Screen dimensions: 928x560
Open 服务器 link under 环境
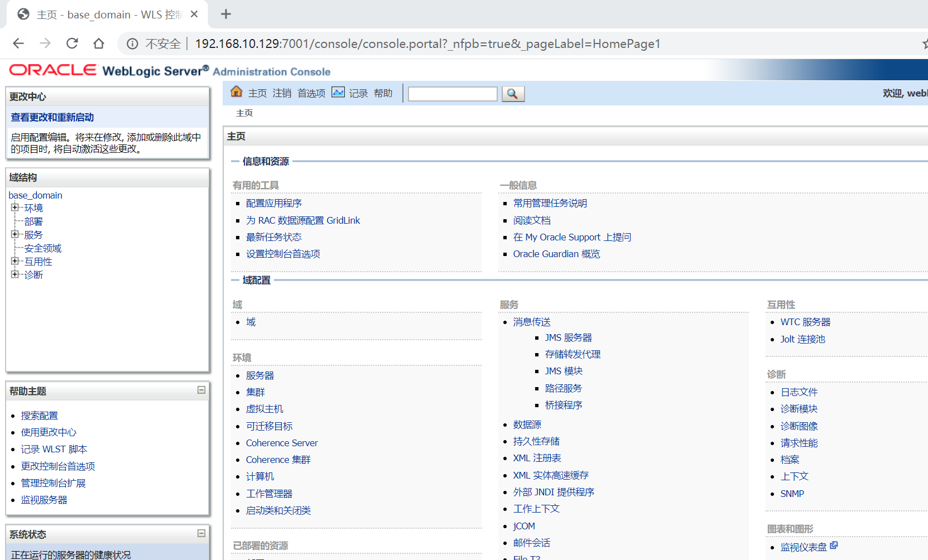point(260,375)
